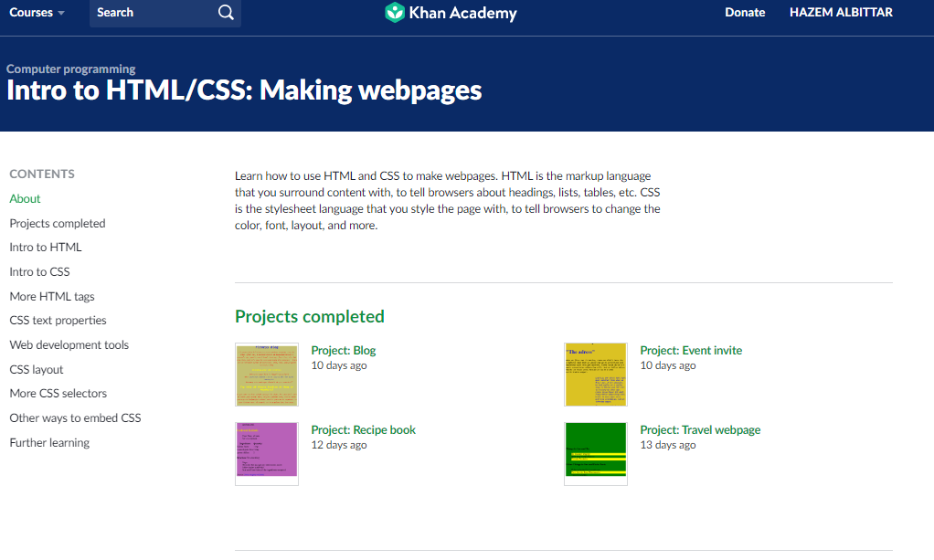This screenshot has height=560, width=934.
Task: Go to Computer programming breadcrumb
Action: 71,69
